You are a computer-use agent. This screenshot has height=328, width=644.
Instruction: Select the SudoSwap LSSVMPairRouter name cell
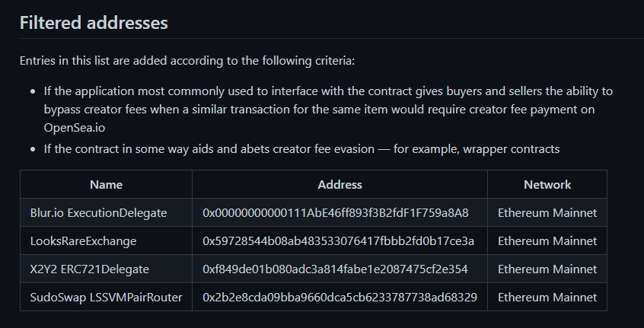point(106,297)
